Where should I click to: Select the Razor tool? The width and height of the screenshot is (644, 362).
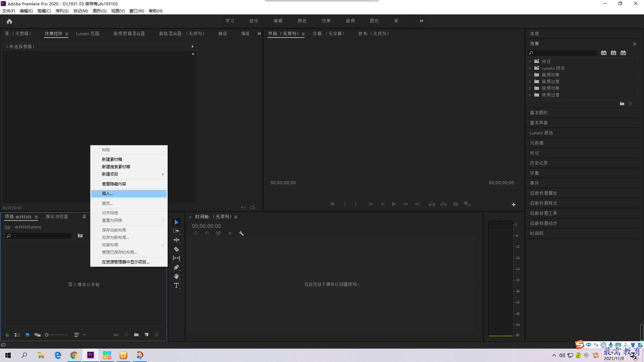coord(176,249)
